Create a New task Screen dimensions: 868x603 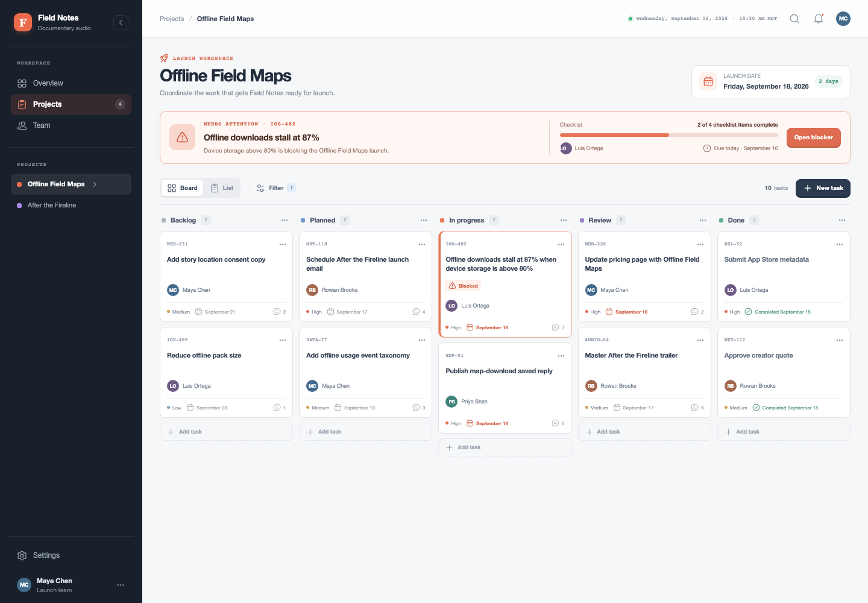pyautogui.click(x=823, y=188)
